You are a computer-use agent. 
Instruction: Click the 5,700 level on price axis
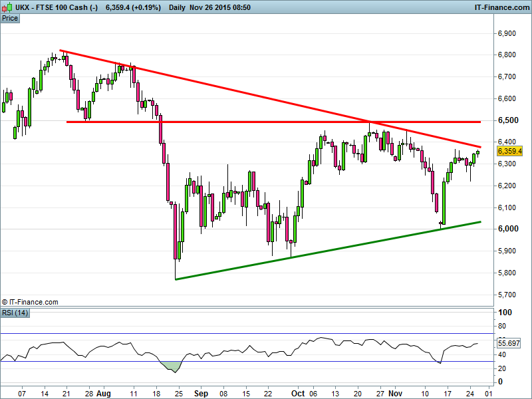point(507,295)
